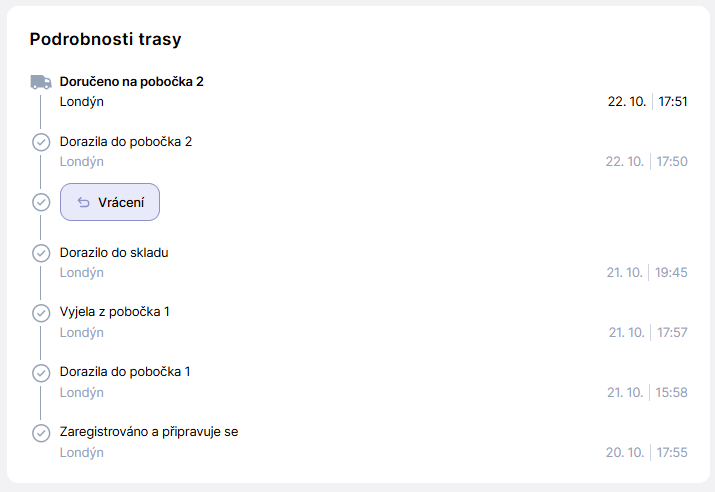Click checkmark icon beside Dorazila do pobočka 1
Viewport: 715px width, 492px height.
41,373
